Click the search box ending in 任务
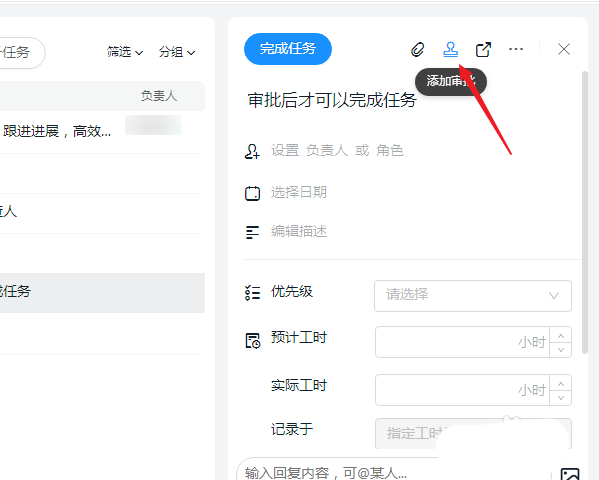The height and width of the screenshot is (480, 599). [x=22, y=53]
